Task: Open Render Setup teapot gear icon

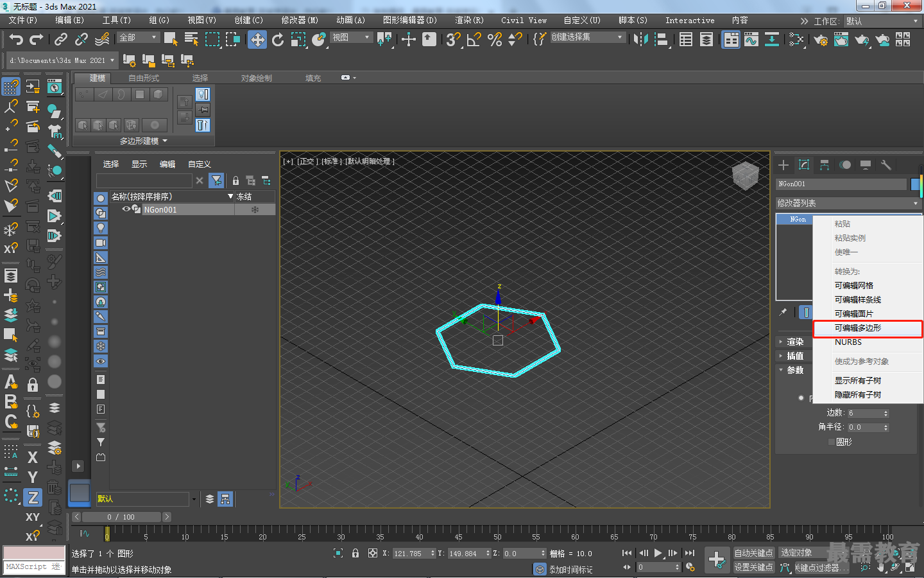Action: (821, 40)
